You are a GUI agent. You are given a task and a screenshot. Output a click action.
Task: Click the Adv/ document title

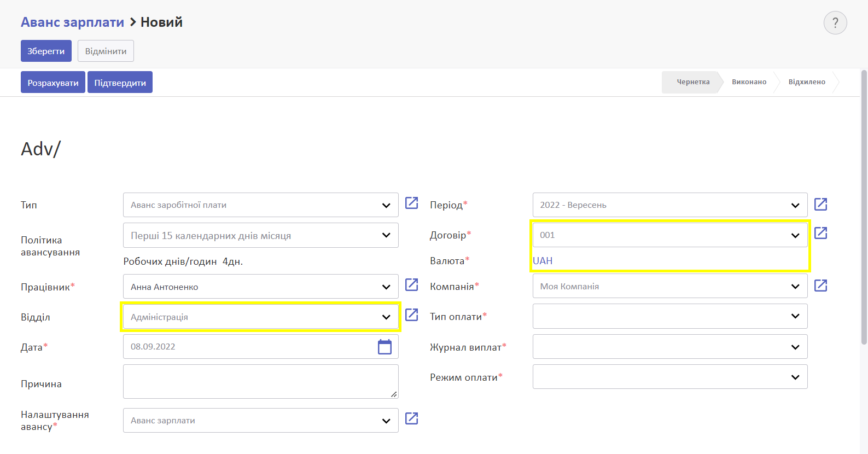[x=41, y=149]
